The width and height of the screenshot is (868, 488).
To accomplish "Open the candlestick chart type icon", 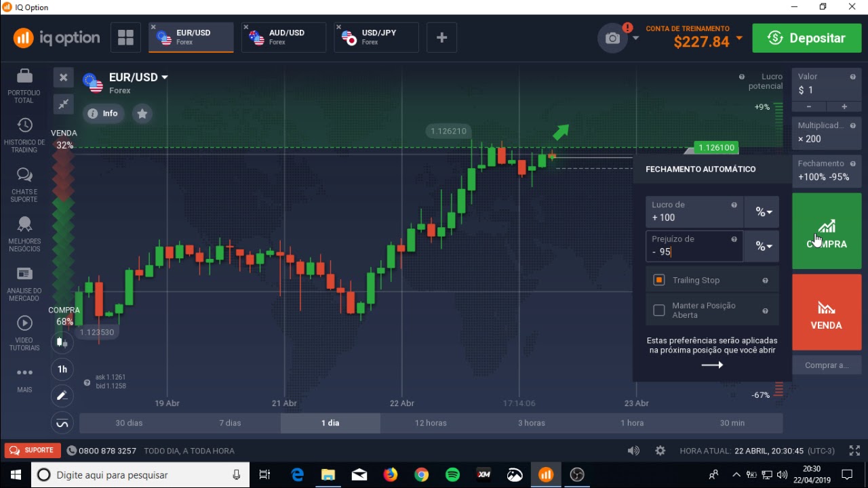I will (62, 342).
